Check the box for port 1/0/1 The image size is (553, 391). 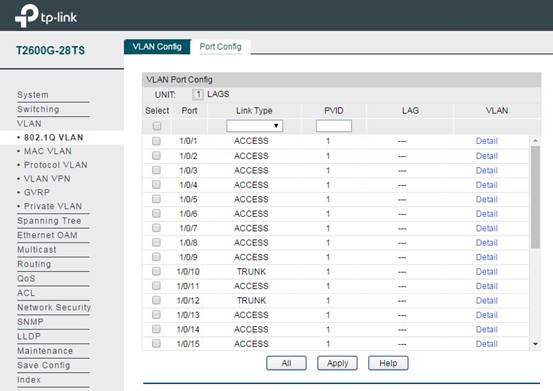[x=156, y=141]
